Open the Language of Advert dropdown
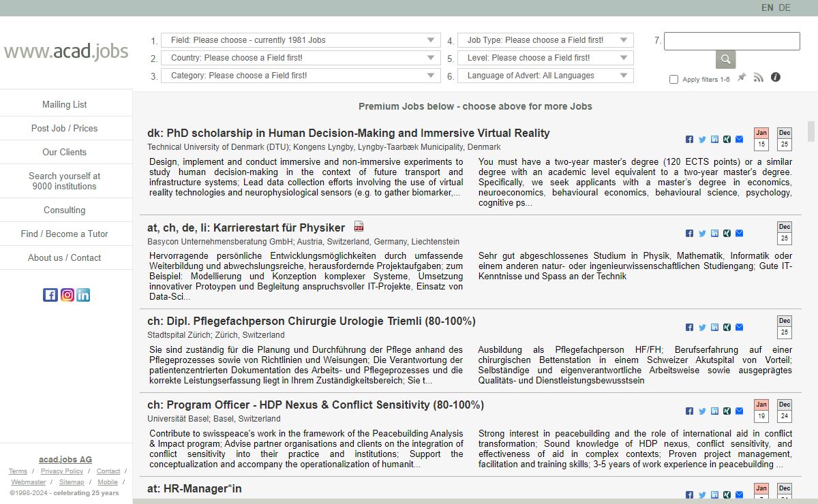Screen dimensions: 818x504 pos(545,76)
